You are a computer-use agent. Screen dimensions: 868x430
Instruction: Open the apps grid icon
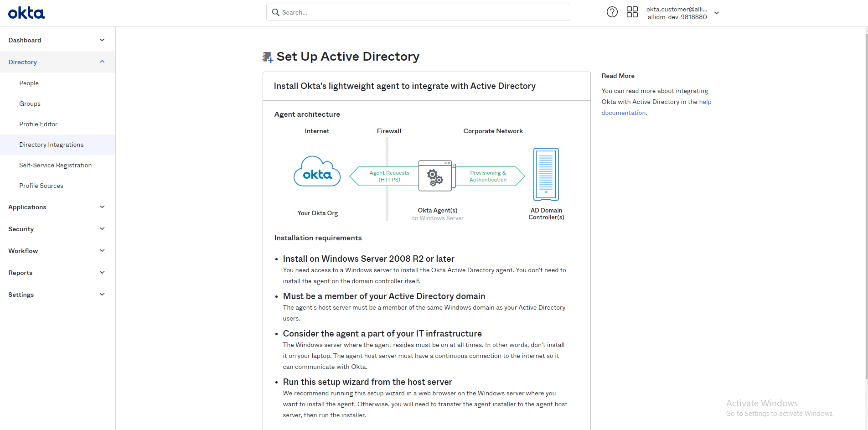click(632, 12)
